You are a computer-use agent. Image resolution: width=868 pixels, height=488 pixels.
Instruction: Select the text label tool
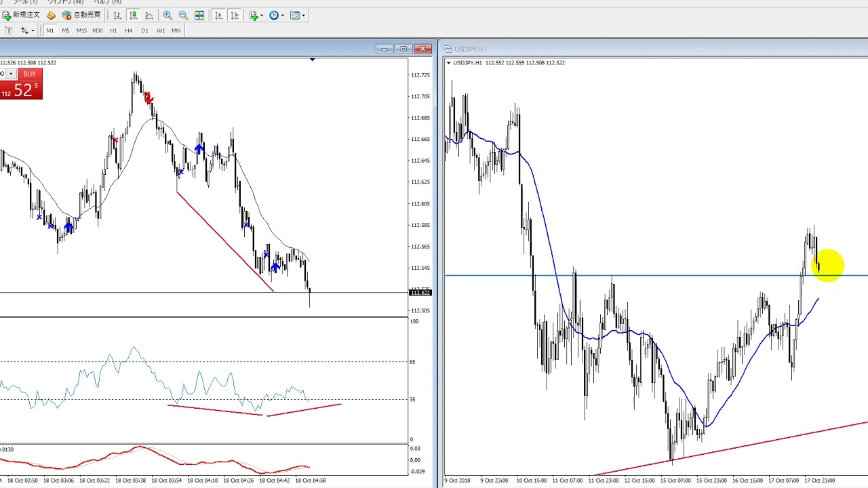(x=9, y=30)
